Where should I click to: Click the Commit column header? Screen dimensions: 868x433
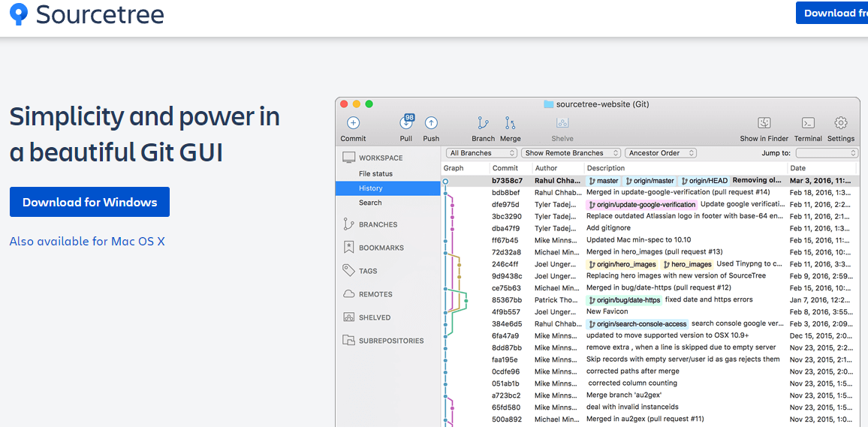pos(505,168)
